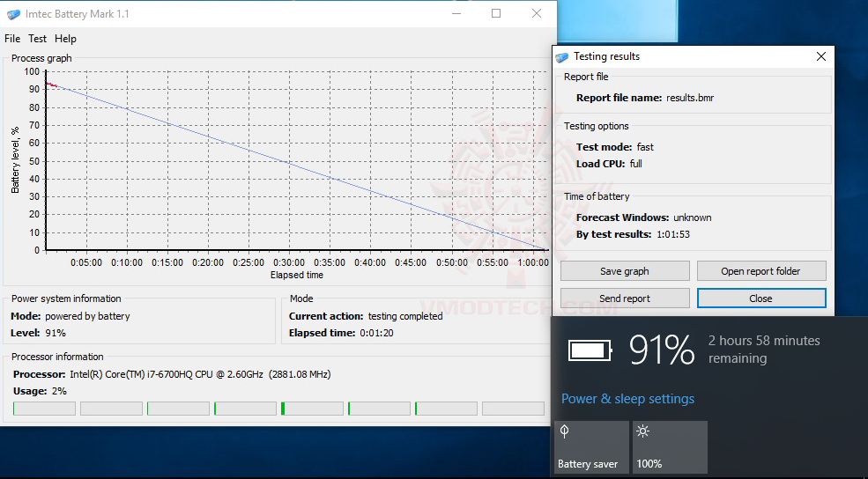This screenshot has width=868, height=479.
Task: Toggle the Battery saver tile
Action: tap(591, 447)
